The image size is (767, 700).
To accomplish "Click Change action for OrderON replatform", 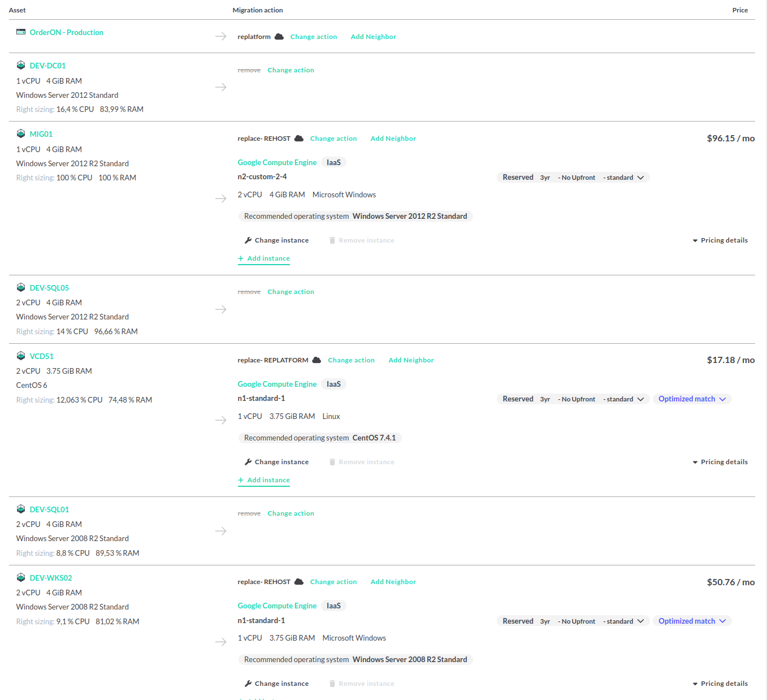I will [314, 37].
